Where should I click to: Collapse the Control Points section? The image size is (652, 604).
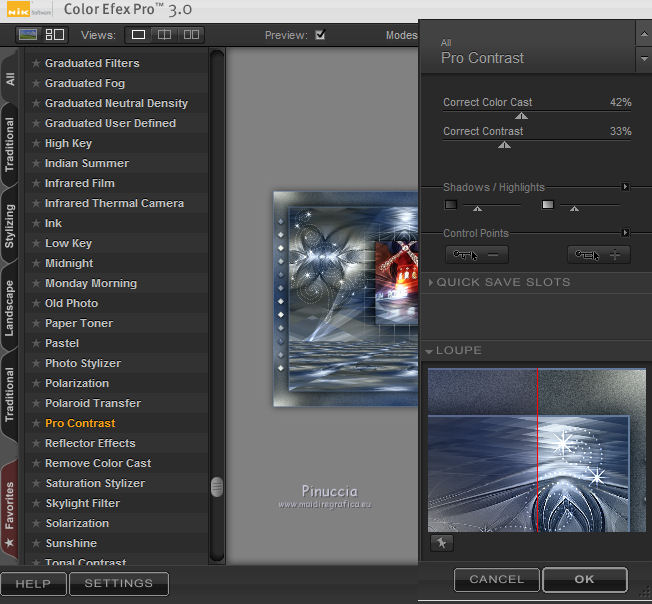pyautogui.click(x=625, y=232)
